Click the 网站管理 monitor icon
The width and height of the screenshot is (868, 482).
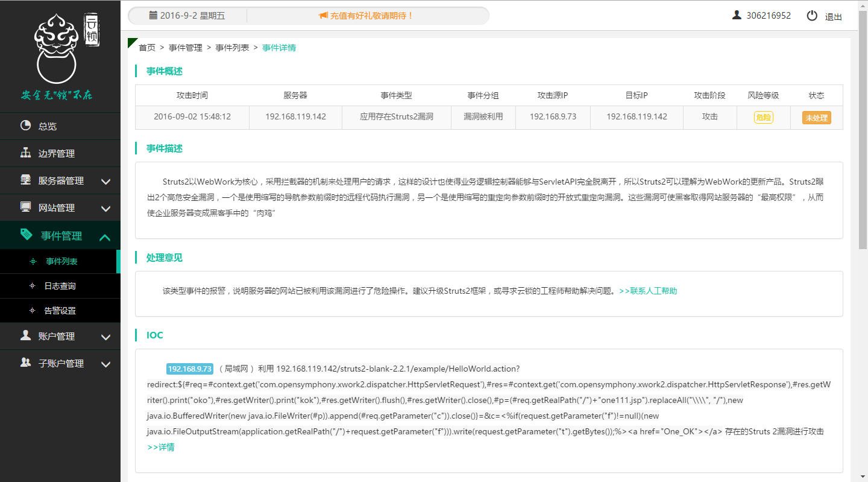click(26, 207)
